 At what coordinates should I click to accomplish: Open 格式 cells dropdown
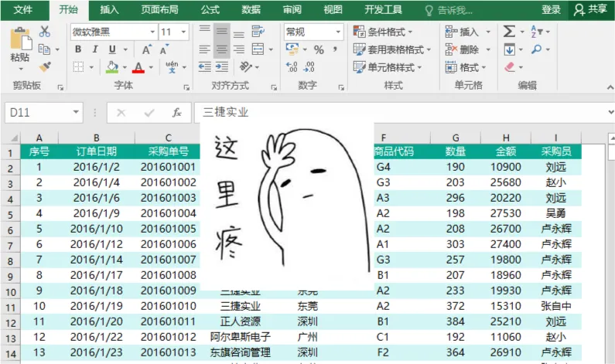coord(466,67)
